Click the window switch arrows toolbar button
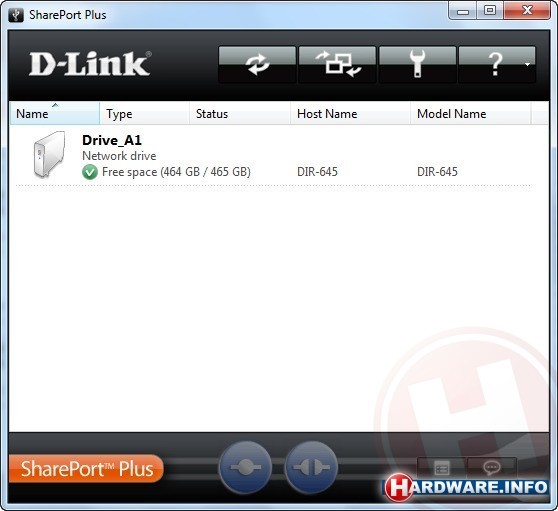 [337, 64]
